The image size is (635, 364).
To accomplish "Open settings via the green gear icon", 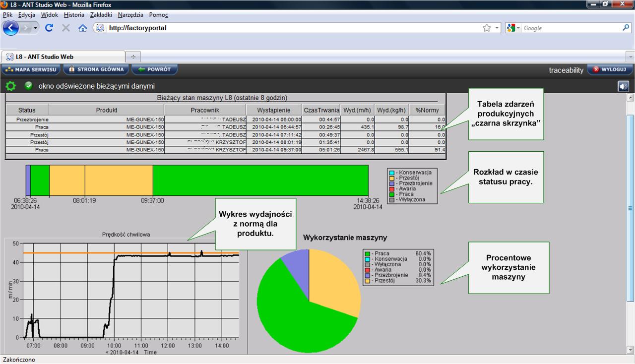I will coord(10,86).
